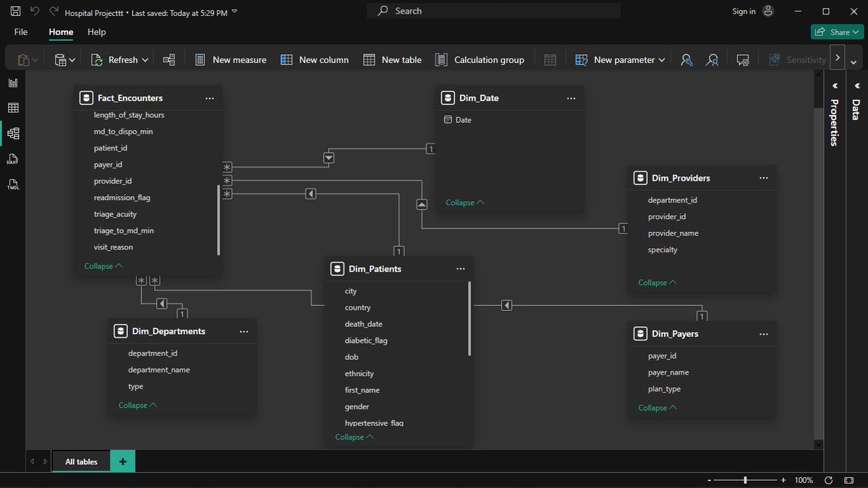The height and width of the screenshot is (488, 868).
Task: Click the Share button
Action: point(837,32)
